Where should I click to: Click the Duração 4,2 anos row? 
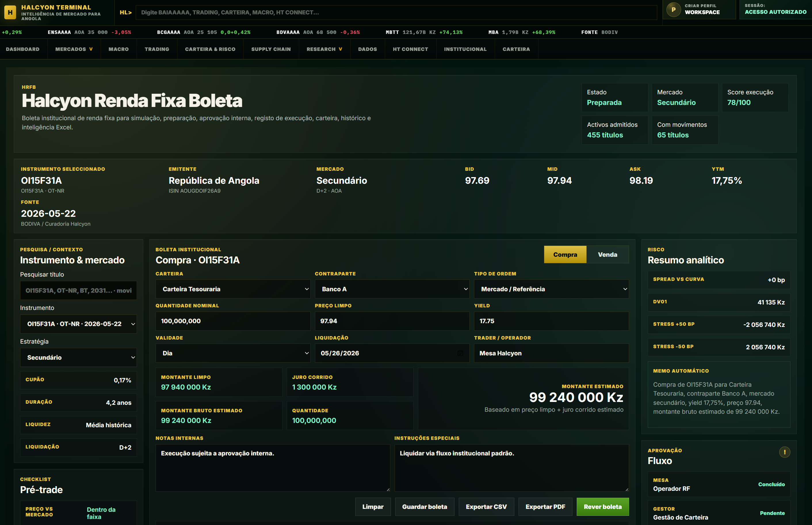79,403
